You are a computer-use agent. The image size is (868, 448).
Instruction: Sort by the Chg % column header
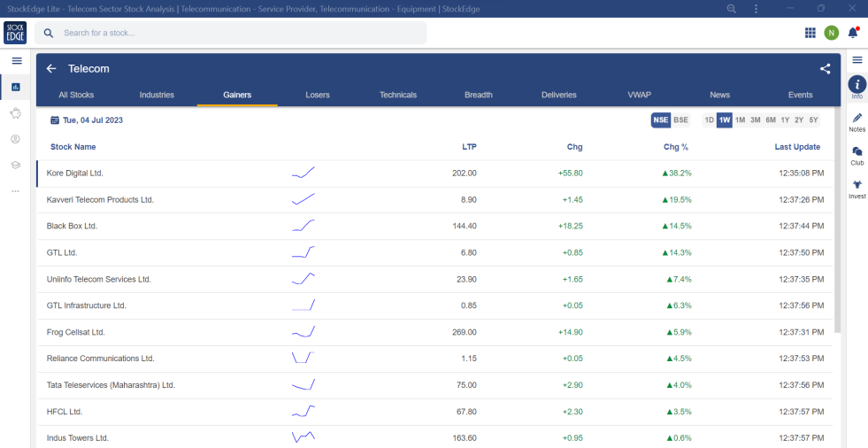[675, 147]
